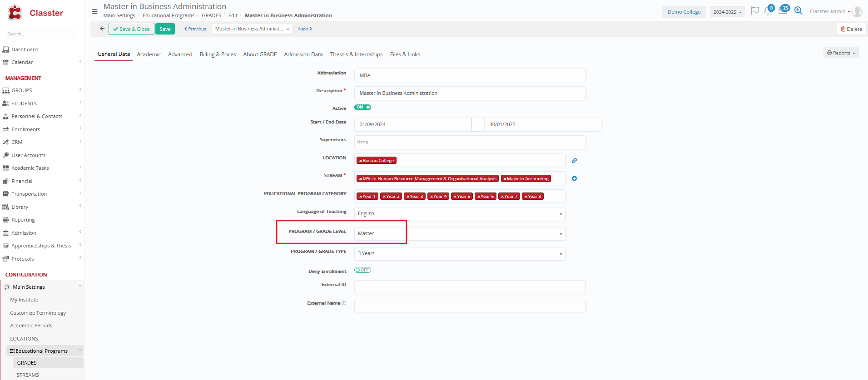Image resolution: width=868 pixels, height=380 pixels.
Task: Switch to the Academic tab
Action: 149,54
